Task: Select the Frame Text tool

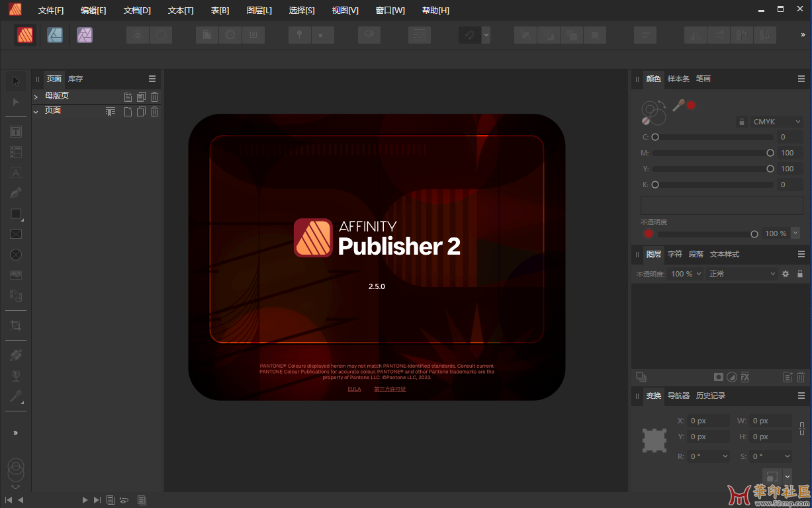Action: [x=16, y=132]
